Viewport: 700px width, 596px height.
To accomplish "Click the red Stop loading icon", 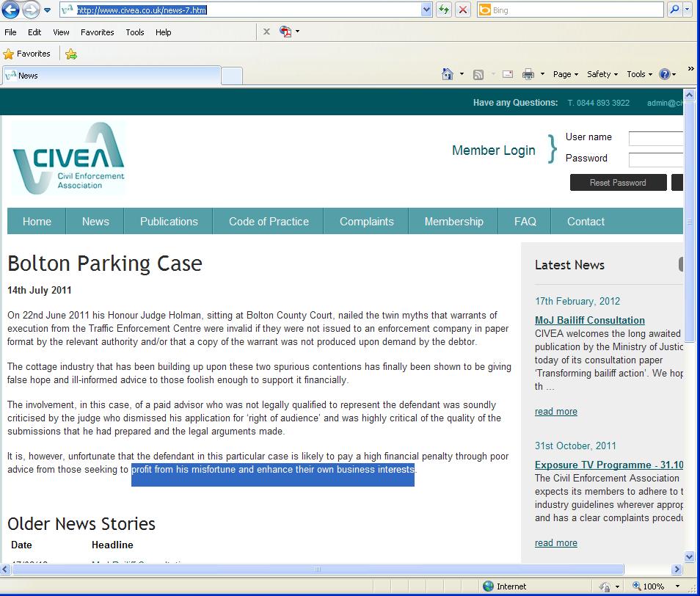I will point(464,10).
